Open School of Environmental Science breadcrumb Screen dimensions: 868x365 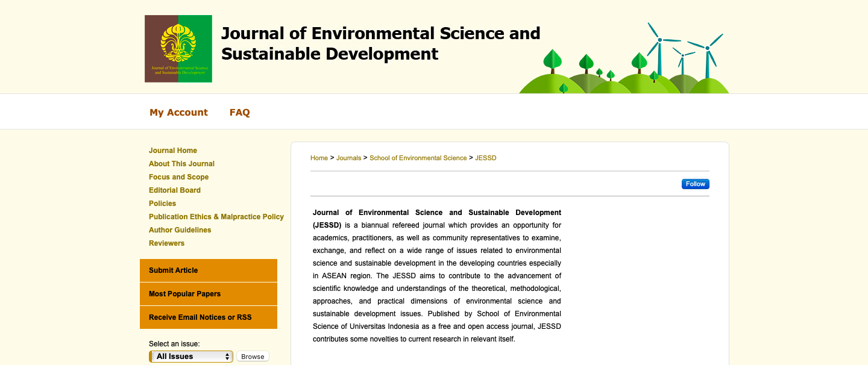[418, 158]
